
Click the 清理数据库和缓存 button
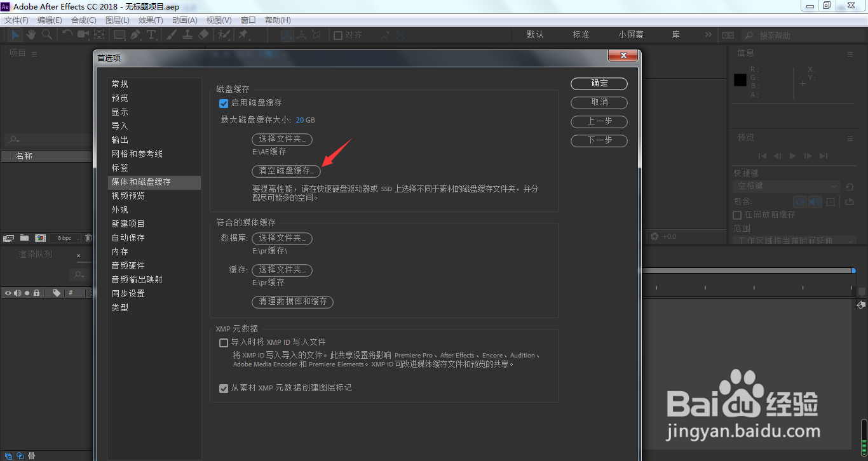tap(293, 302)
